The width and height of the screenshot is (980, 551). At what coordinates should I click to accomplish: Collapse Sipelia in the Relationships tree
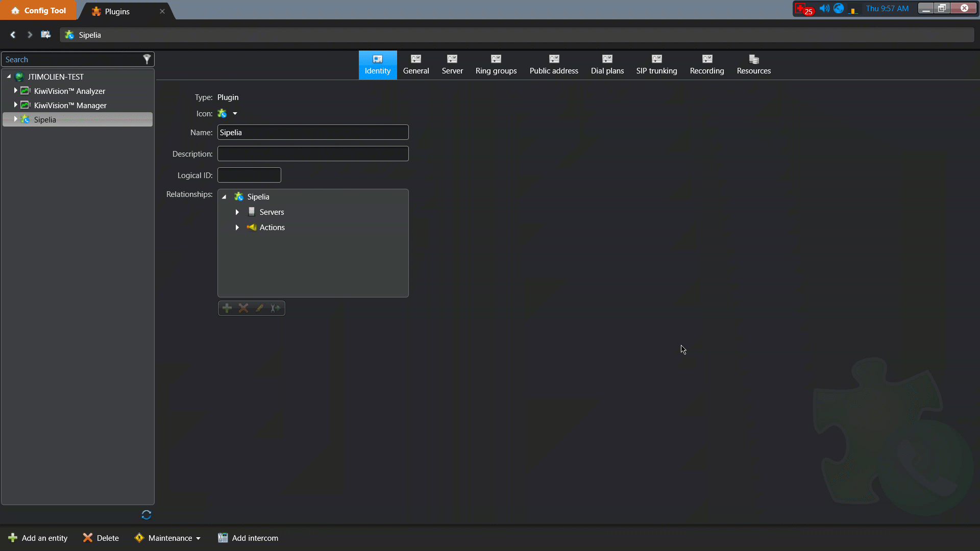pyautogui.click(x=224, y=196)
